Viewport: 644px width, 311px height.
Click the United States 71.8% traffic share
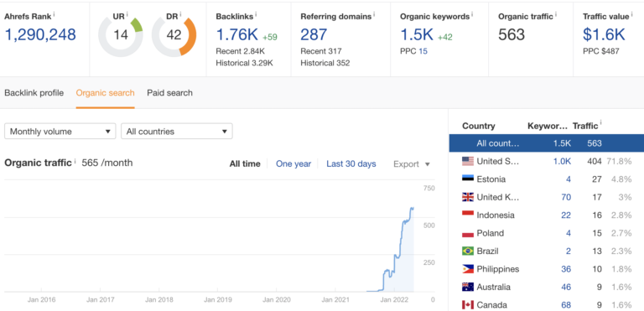619,162
